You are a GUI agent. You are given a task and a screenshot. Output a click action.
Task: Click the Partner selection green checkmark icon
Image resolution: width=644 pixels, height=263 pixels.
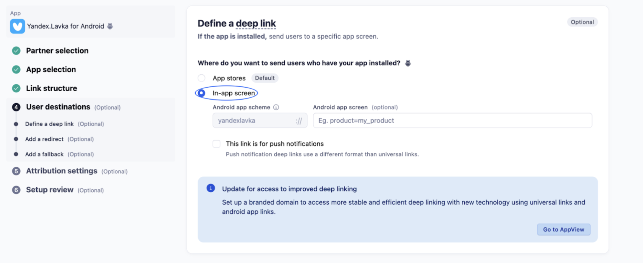16,51
